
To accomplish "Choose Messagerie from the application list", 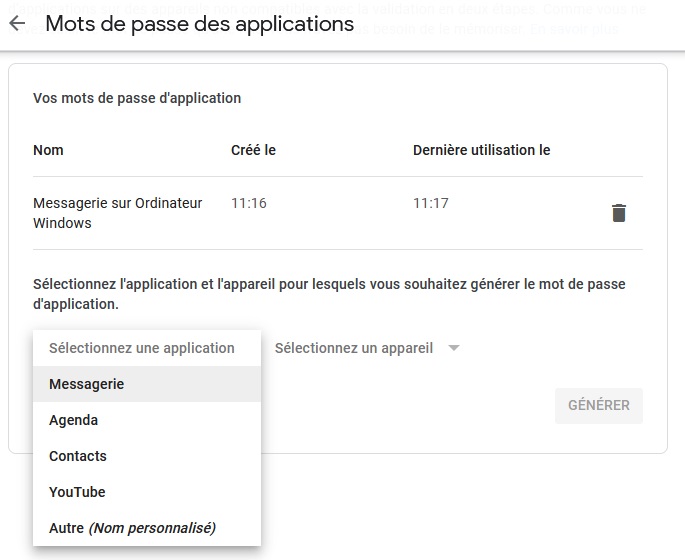I will pos(87,384).
